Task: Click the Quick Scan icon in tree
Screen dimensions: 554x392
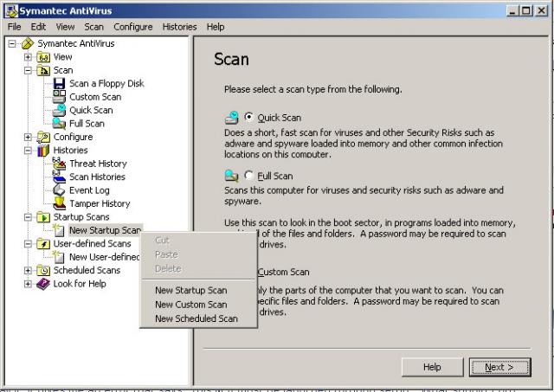Action: pyautogui.click(x=59, y=110)
